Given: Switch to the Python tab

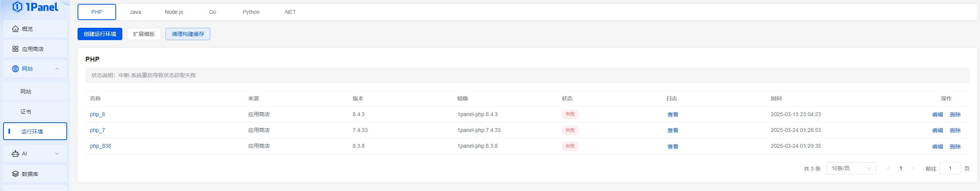Looking at the screenshot, I should pos(251,12).
